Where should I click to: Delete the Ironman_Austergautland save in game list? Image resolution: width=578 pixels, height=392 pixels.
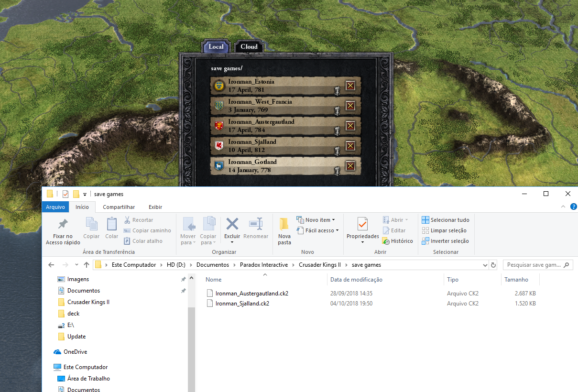coord(350,126)
